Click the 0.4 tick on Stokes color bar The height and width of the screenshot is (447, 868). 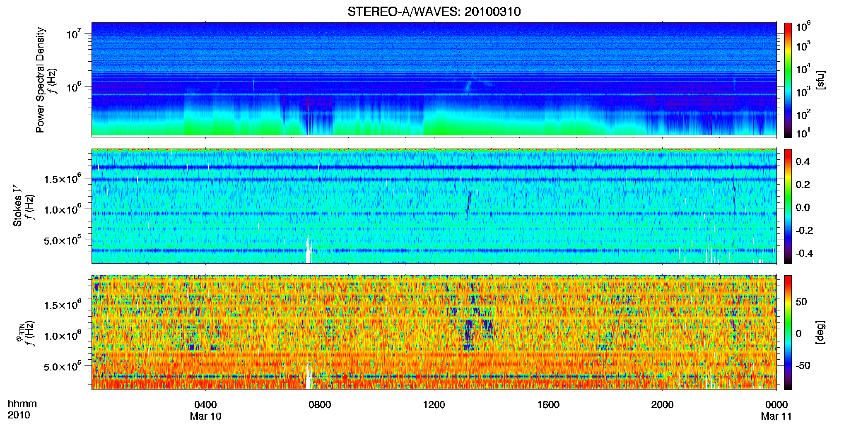click(x=803, y=162)
